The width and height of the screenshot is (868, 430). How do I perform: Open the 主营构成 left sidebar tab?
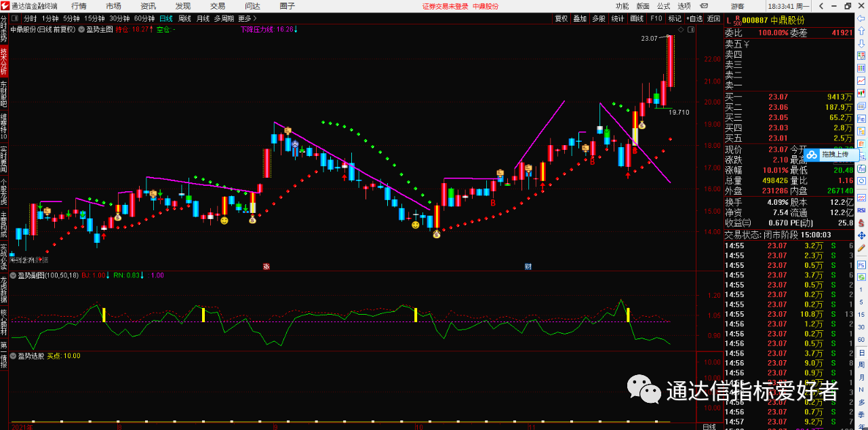pyautogui.click(x=4, y=224)
